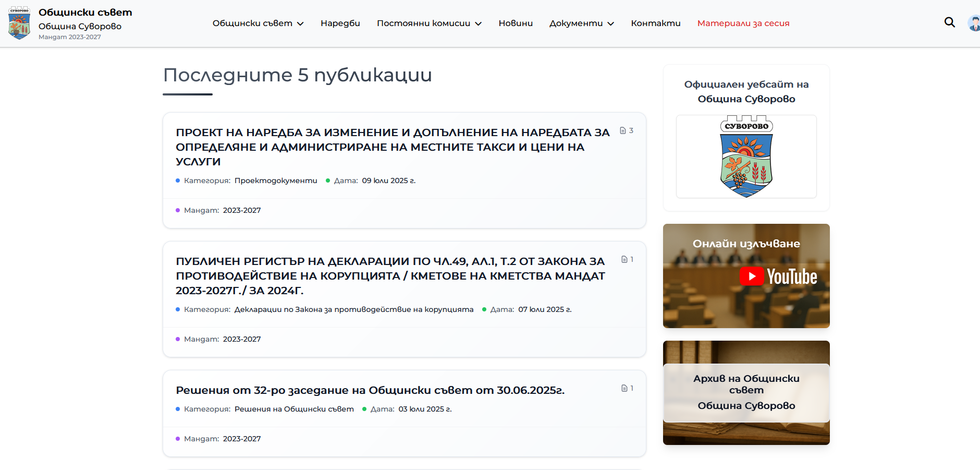The image size is (980, 470).
Task: Click the Последните 5 публикации heading
Action: [298, 75]
